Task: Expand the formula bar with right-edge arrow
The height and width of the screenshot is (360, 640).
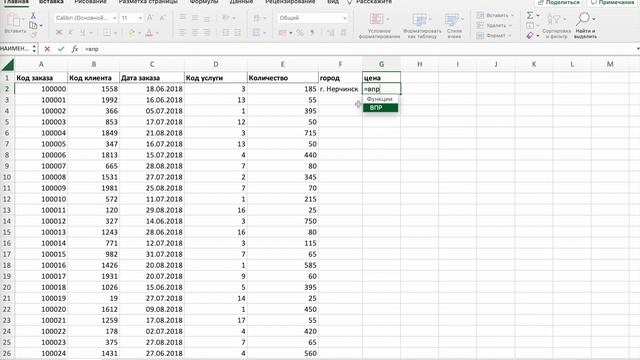Action: click(x=637, y=49)
